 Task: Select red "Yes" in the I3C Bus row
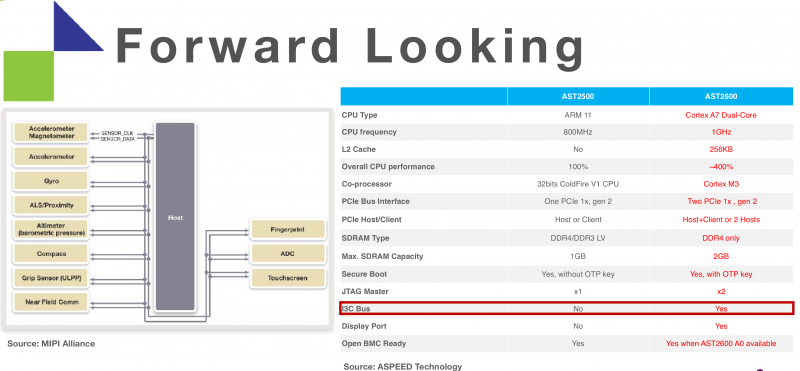click(x=721, y=309)
